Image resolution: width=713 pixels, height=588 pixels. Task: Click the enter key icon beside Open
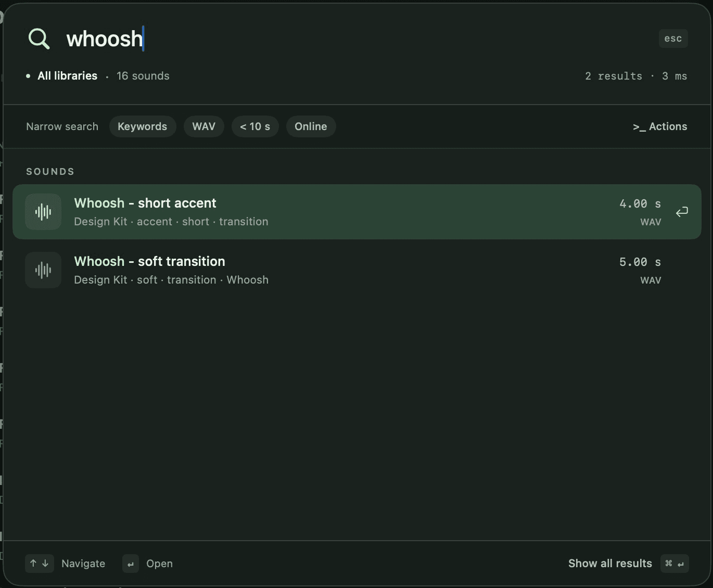(x=131, y=564)
